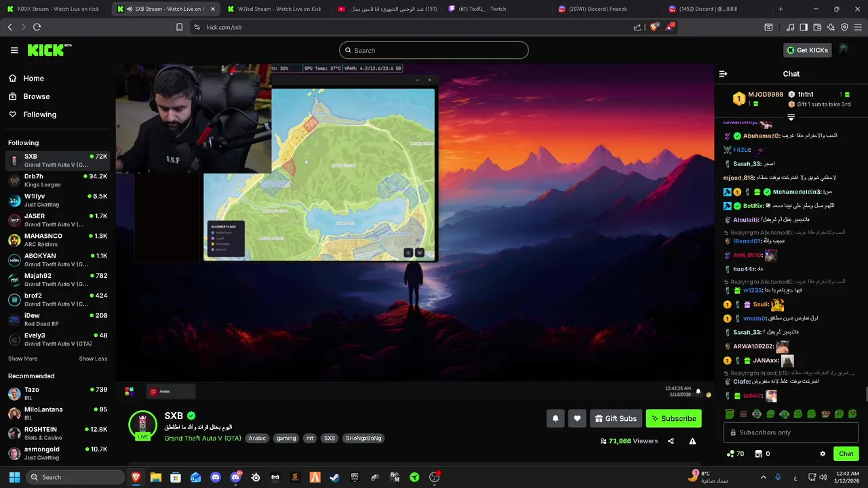868x488 pixels.
Task: Open W1llyv channel in Following list
Action: pos(58,200)
